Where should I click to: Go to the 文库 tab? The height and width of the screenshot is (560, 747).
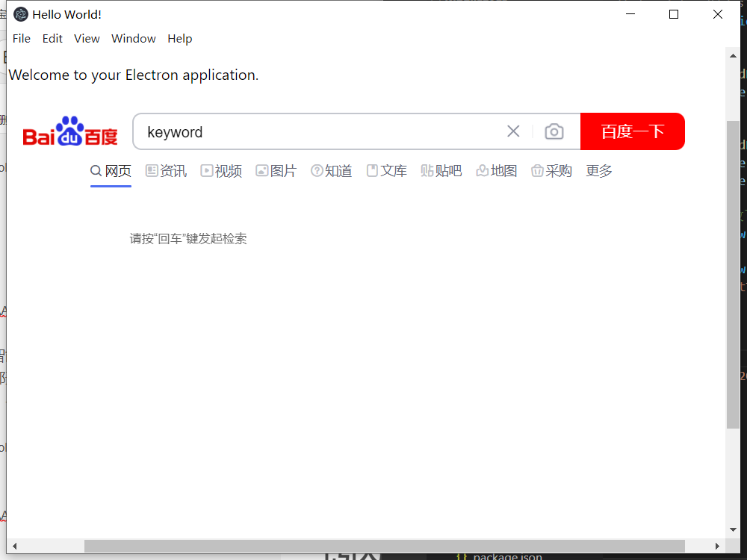[x=387, y=170]
